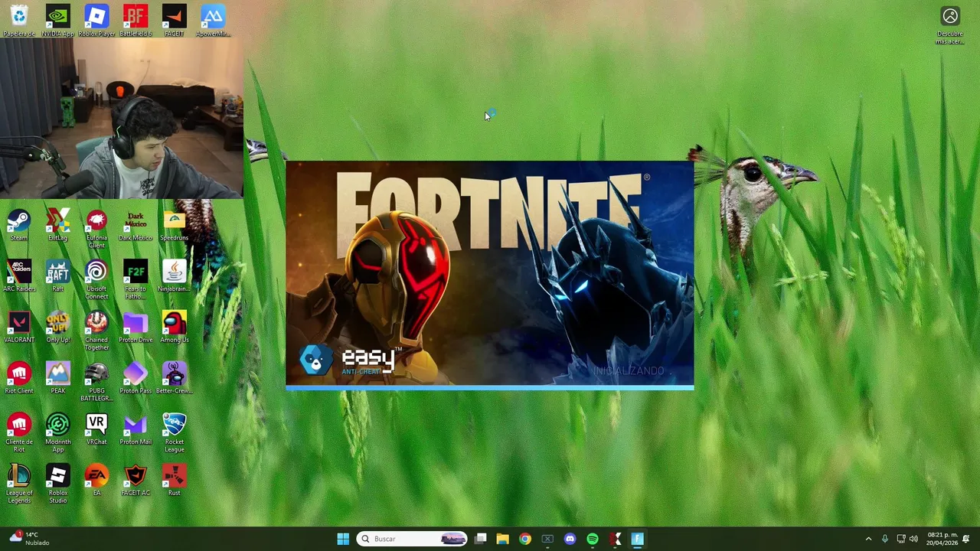Launch PEAK from the desktop
The width and height of the screenshot is (980, 551).
58,379
